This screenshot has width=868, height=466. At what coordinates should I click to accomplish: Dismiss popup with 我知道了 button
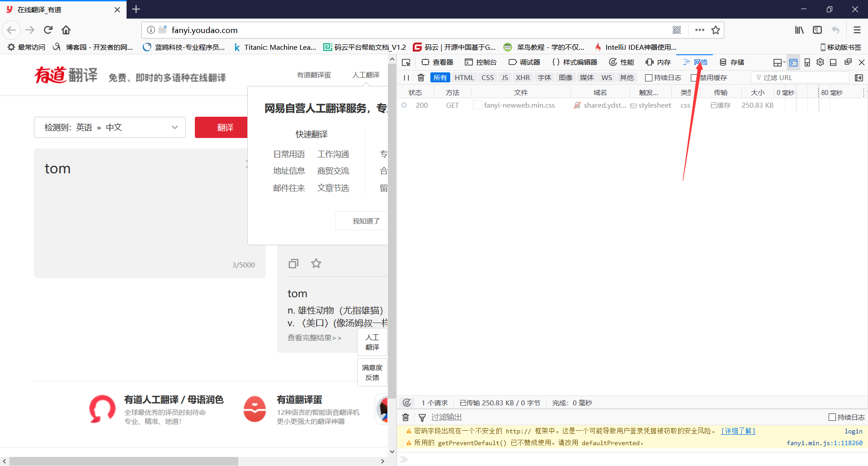362,221
